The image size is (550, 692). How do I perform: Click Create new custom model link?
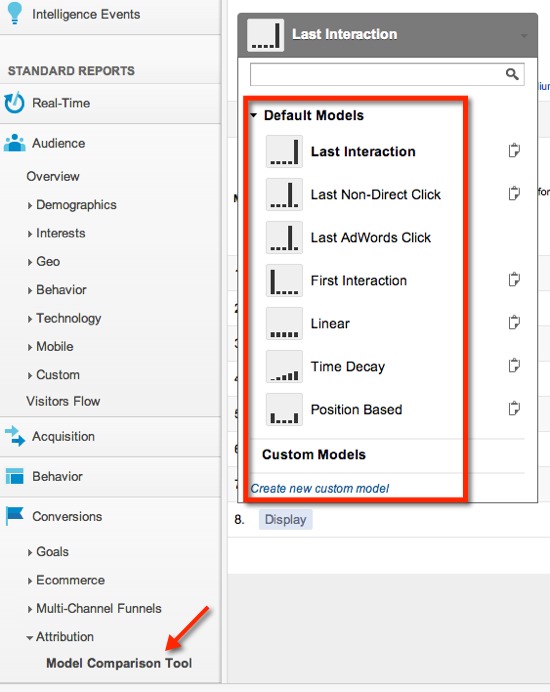click(320, 489)
